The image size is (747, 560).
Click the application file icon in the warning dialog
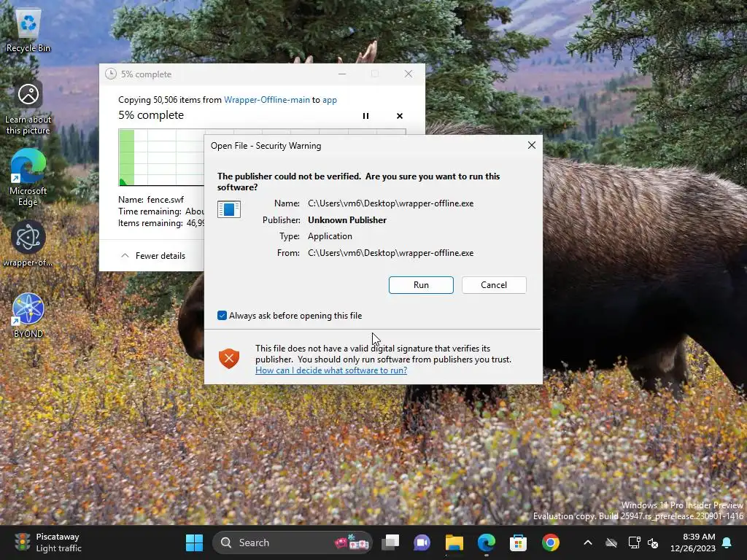228,209
